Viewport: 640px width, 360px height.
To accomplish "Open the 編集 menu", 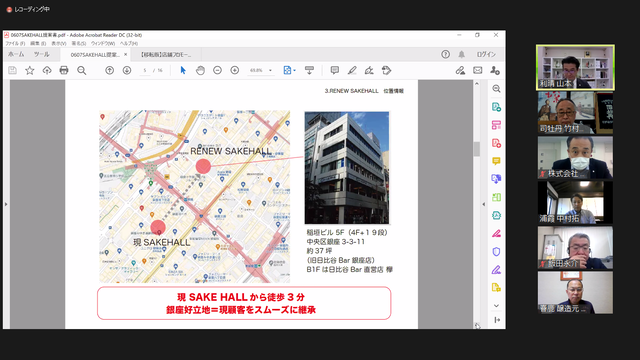I will (x=38, y=43).
